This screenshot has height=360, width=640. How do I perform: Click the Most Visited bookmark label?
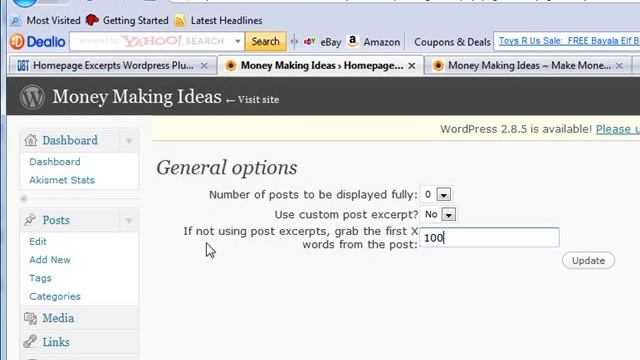point(53,20)
